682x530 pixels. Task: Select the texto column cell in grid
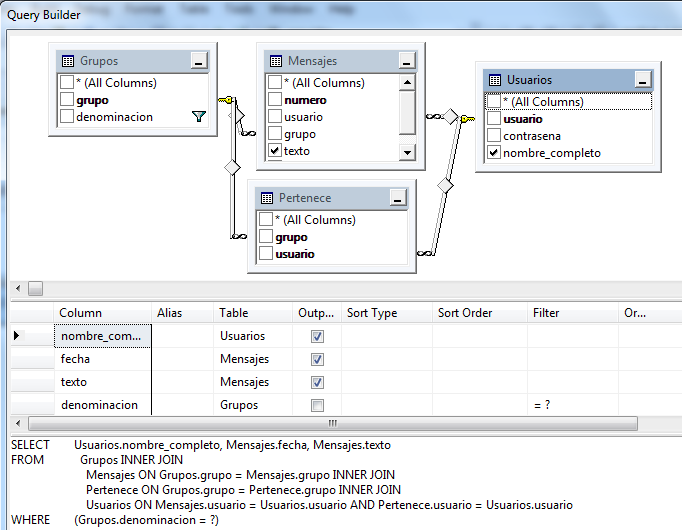pyautogui.click(x=103, y=382)
